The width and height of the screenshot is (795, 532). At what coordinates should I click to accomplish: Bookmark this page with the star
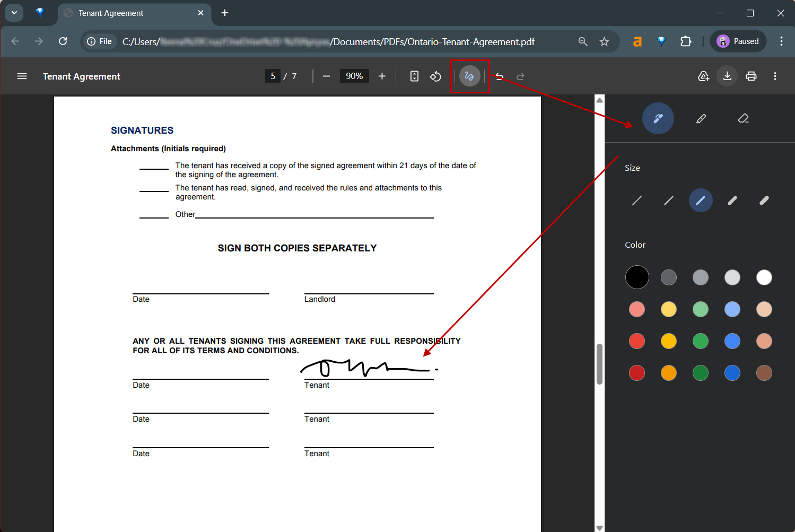[604, 41]
